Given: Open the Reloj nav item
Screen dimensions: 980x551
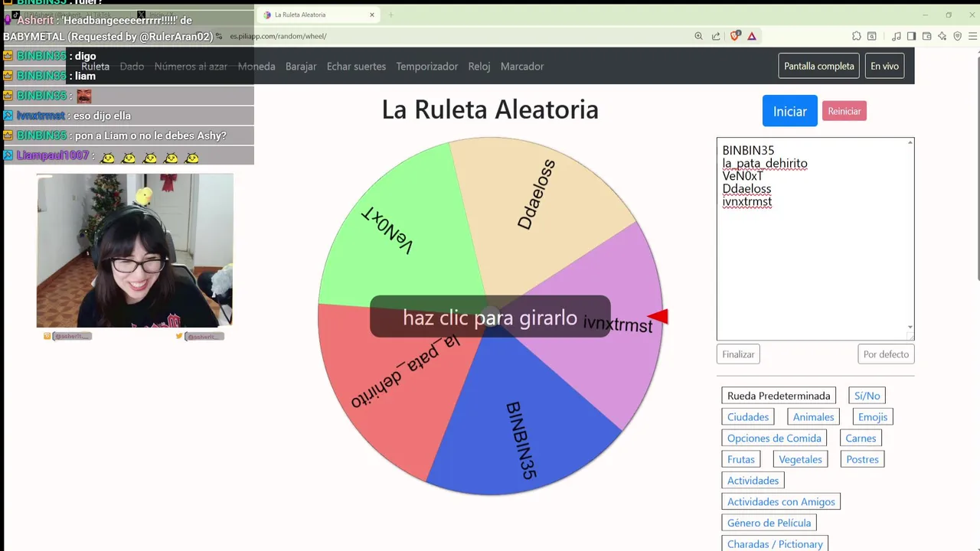Looking at the screenshot, I should click(x=479, y=67).
